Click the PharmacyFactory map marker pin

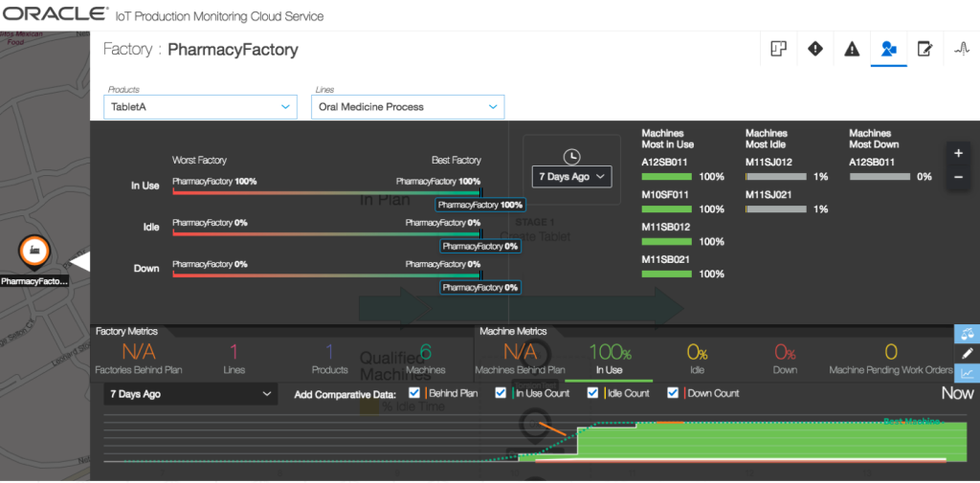[x=33, y=252]
